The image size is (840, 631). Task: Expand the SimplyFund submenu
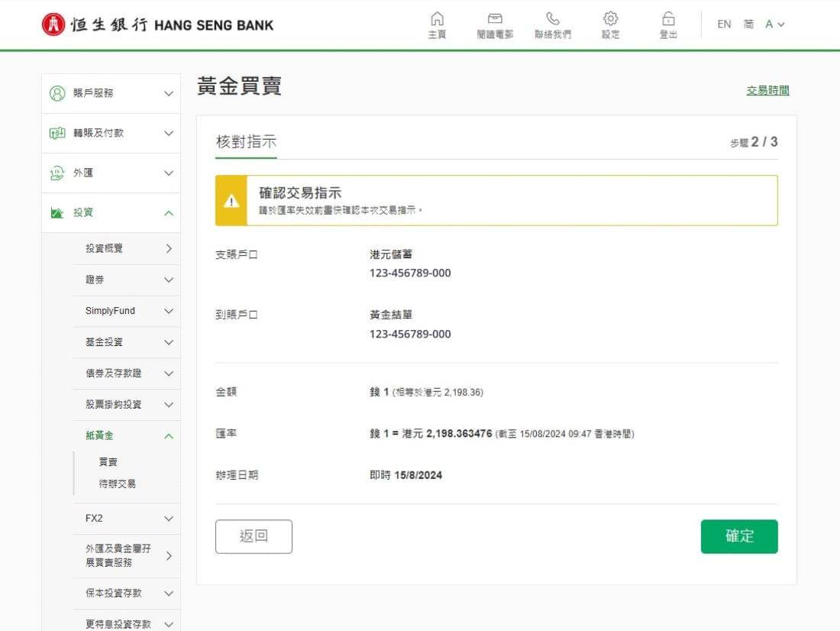[169, 312]
